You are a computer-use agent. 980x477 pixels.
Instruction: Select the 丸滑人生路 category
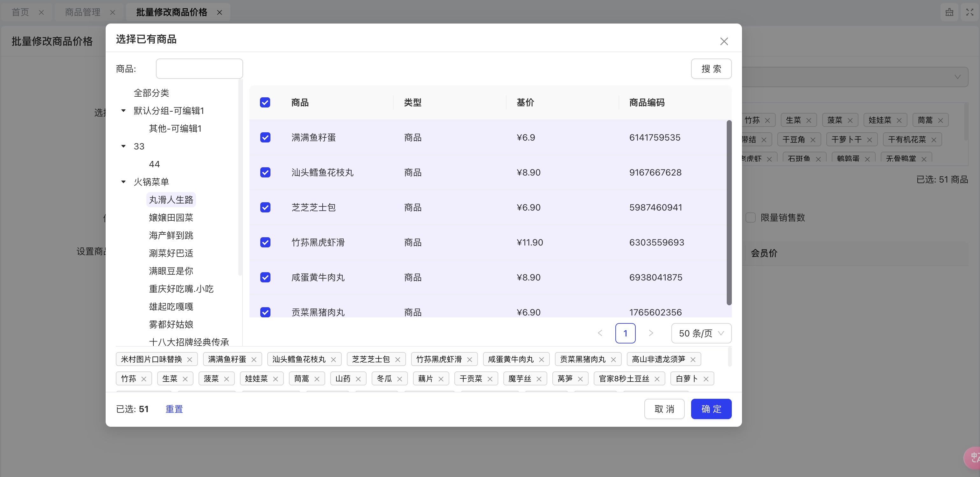(x=171, y=199)
